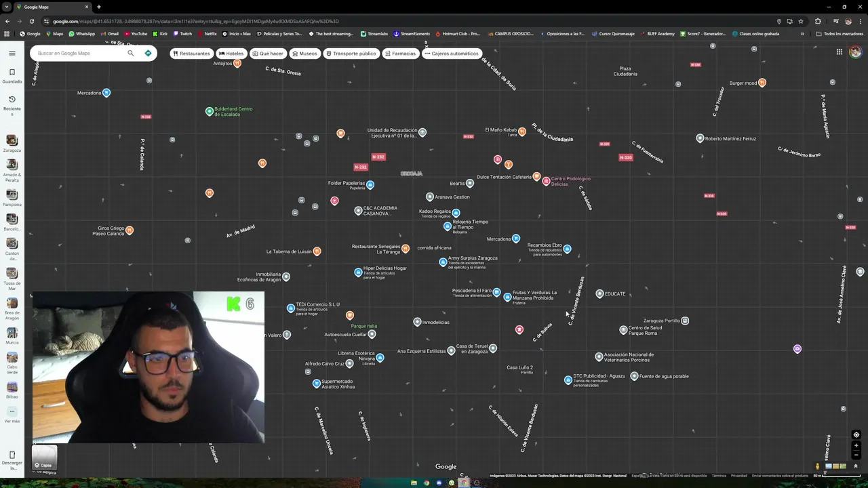Select the Museos chip
The height and width of the screenshot is (488, 868).
(304, 53)
